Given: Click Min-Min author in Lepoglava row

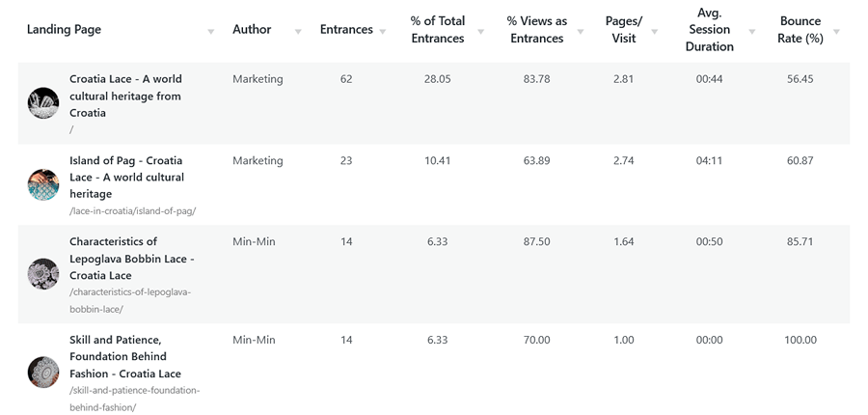Looking at the screenshot, I should click(x=254, y=241).
